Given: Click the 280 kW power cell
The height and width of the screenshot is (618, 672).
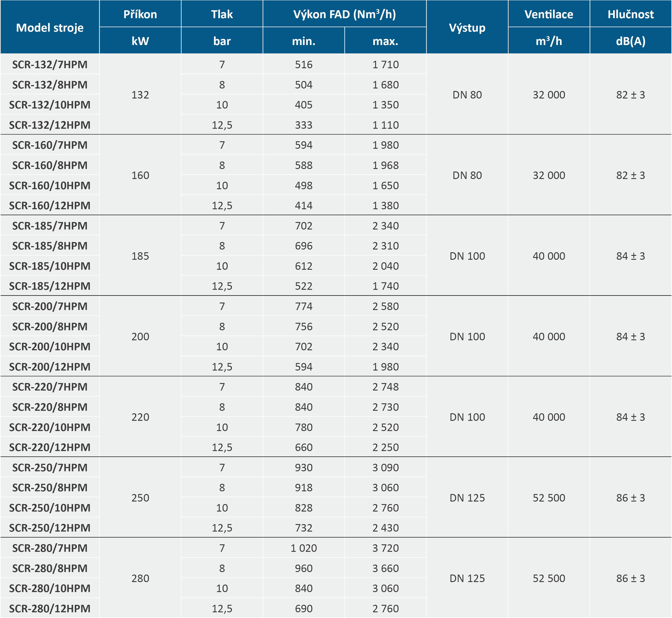Looking at the screenshot, I should pos(140,578).
